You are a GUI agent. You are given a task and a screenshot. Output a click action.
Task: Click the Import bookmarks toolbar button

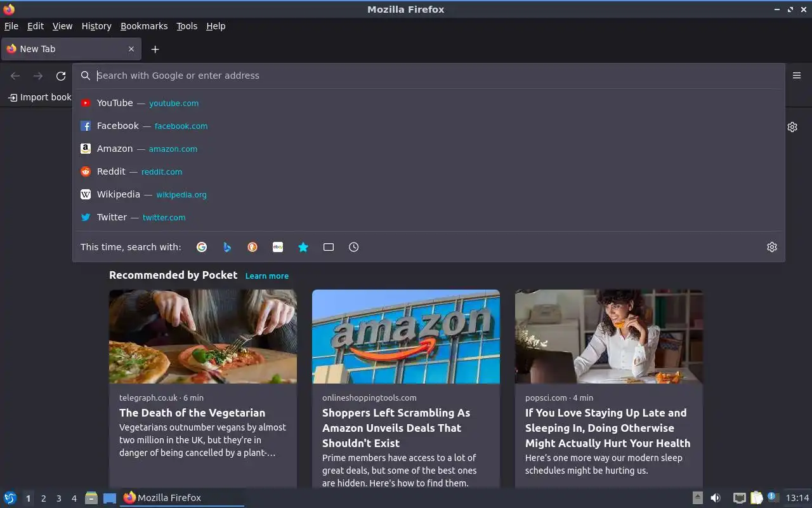click(x=39, y=97)
